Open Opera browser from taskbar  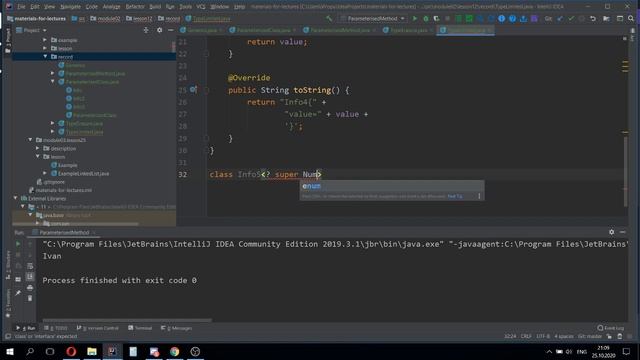click(71, 351)
